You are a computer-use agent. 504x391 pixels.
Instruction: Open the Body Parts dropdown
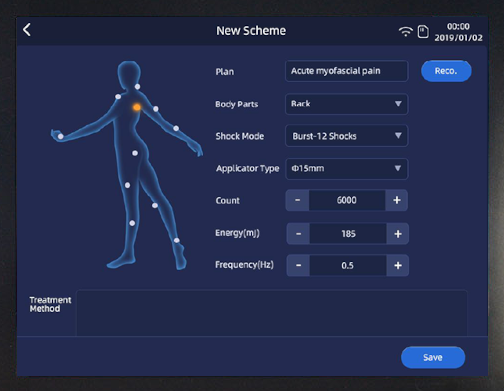347,104
